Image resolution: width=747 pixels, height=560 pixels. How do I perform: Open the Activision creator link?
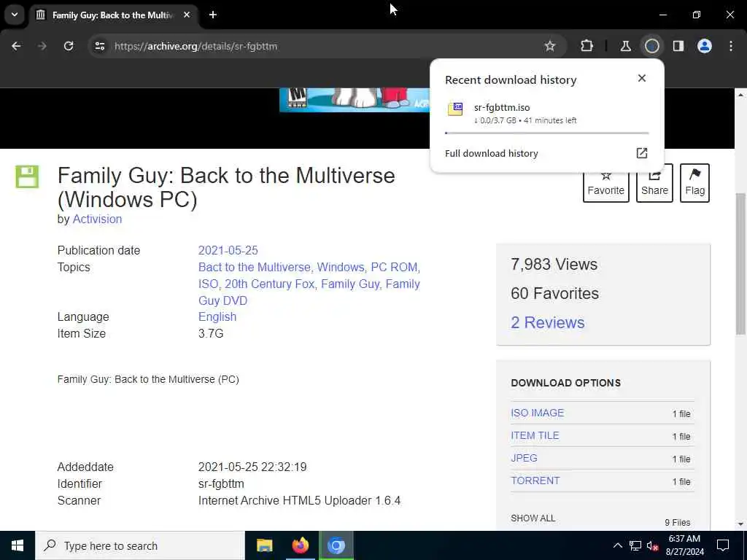tap(97, 219)
